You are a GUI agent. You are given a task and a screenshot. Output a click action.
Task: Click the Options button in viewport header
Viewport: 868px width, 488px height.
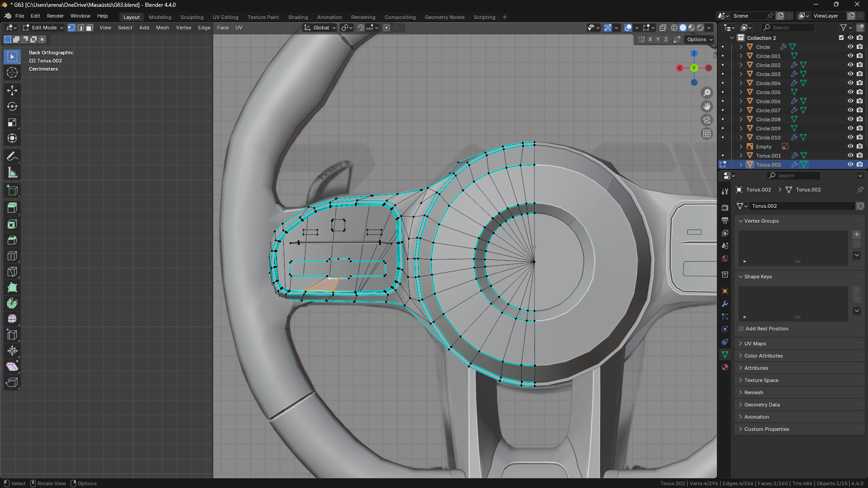699,39
